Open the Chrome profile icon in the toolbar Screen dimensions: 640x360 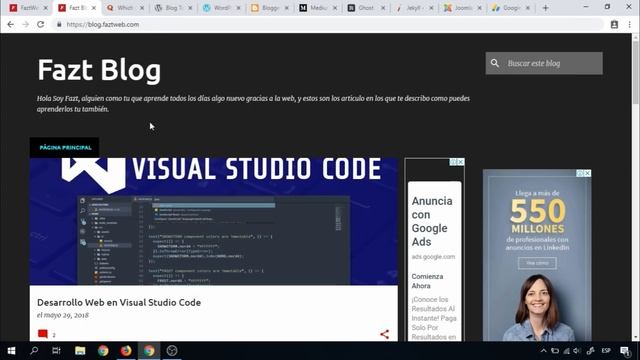click(x=614, y=24)
